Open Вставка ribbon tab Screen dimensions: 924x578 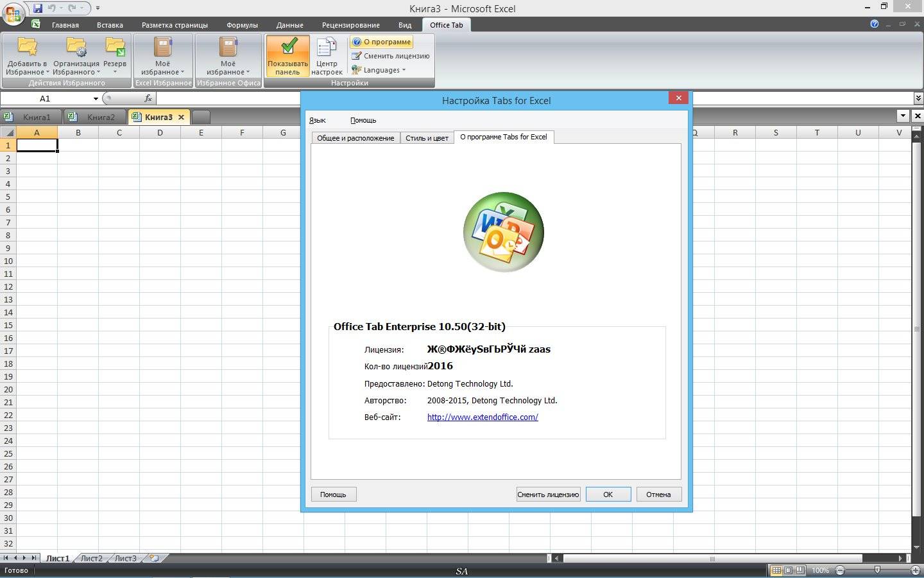[110, 25]
